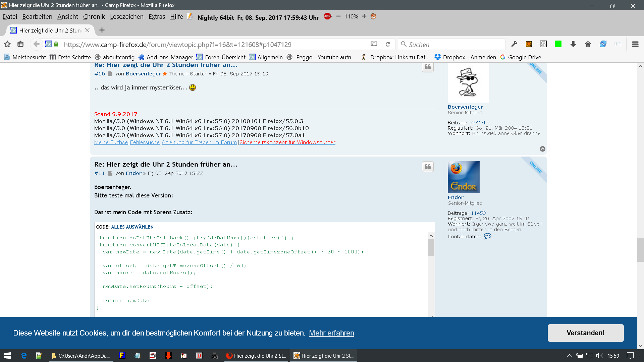Quote post #11 using the quote icon
The width and height of the screenshot is (644, 362).
coord(428,167)
